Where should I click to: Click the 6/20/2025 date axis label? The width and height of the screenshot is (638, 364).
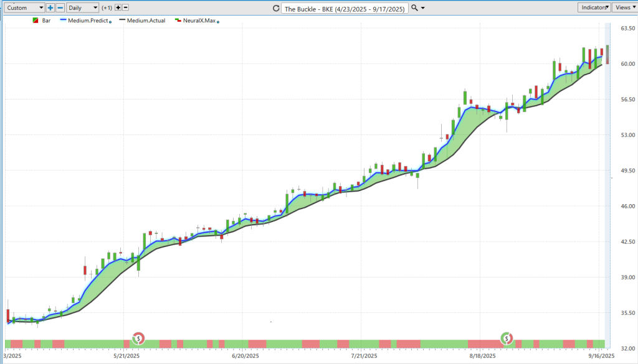tap(245, 356)
